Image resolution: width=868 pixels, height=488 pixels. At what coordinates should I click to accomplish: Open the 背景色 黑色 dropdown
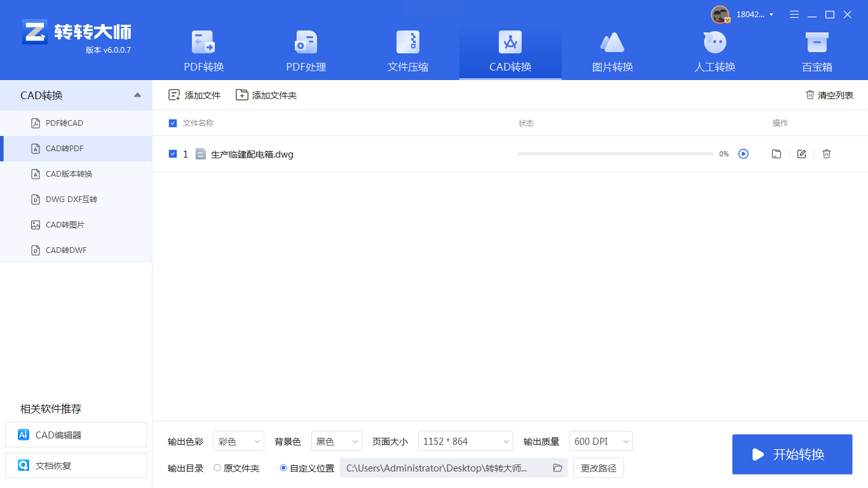pos(337,441)
